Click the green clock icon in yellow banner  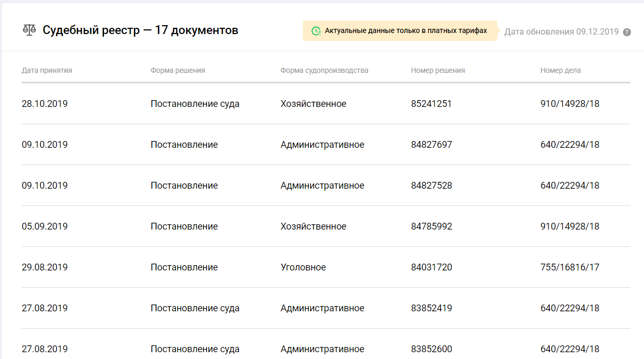316,31
